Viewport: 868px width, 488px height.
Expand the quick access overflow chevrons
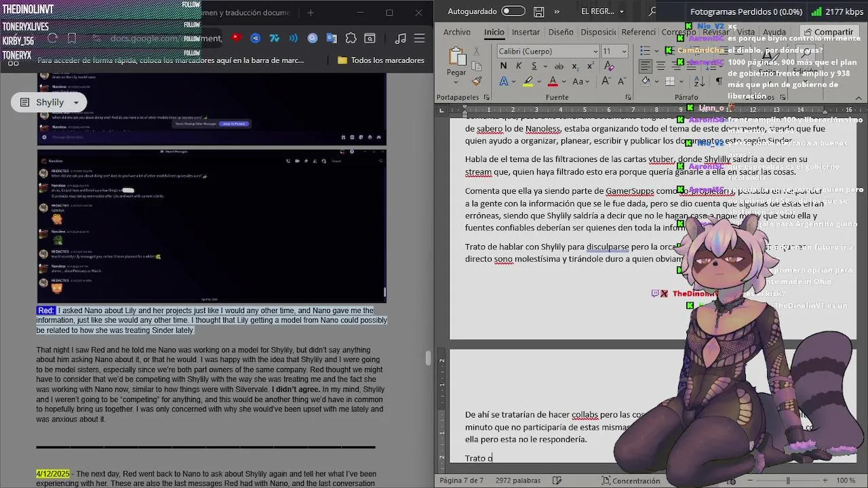click(557, 12)
